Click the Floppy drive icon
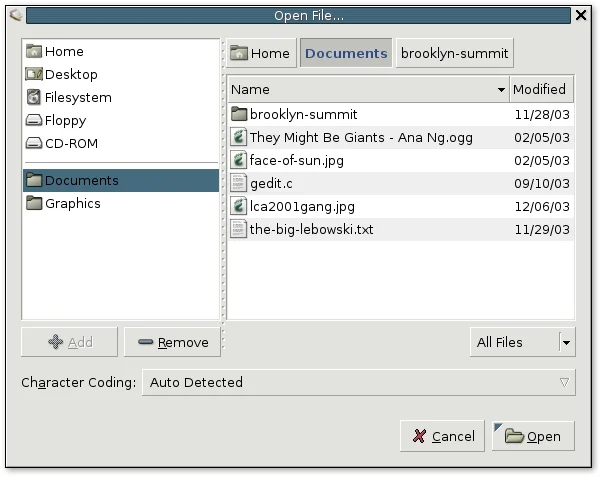The image size is (601, 477). 34,120
